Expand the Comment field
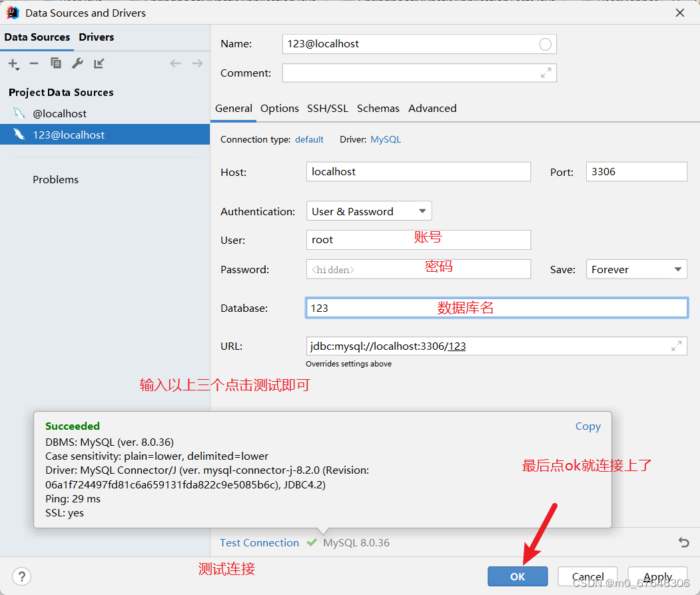Screen dimensions: 700x595 coord(545,73)
